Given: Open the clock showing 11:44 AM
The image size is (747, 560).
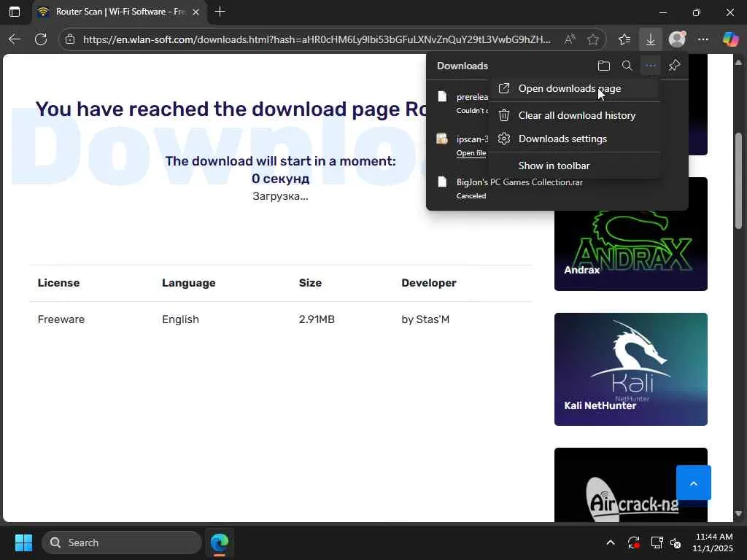Looking at the screenshot, I should (713, 542).
